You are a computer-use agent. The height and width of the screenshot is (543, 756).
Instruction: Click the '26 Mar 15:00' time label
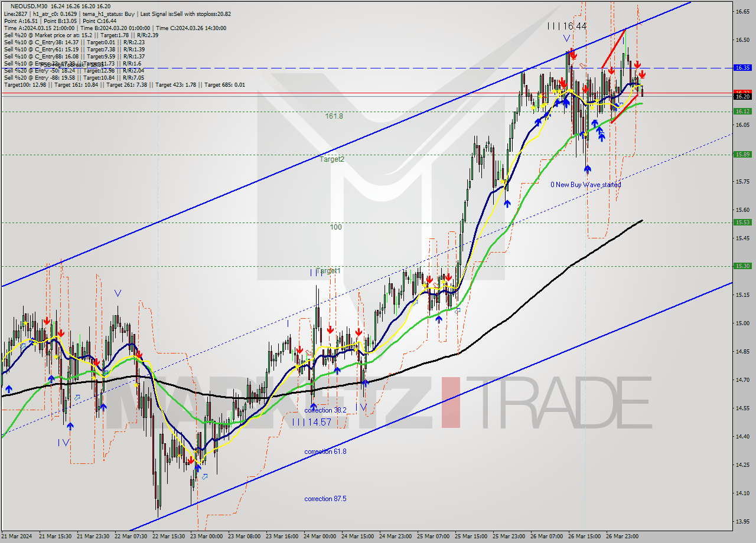[x=585, y=537]
